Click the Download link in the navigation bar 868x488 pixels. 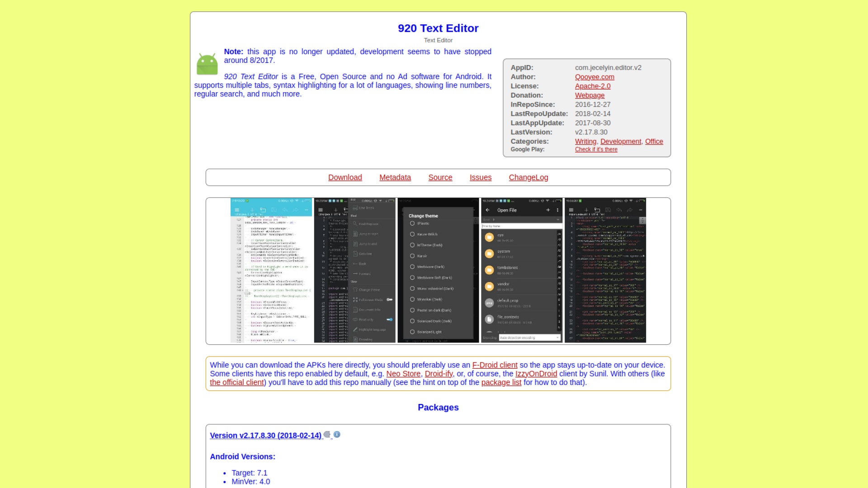(345, 177)
